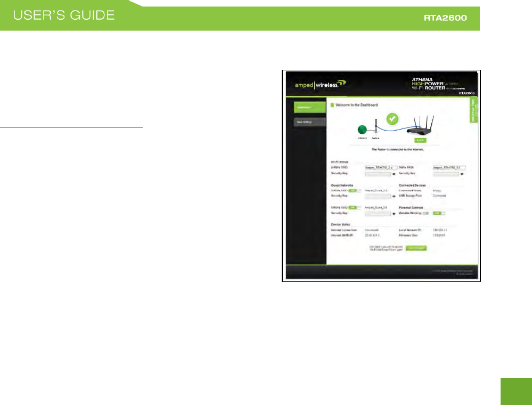Click the Connected Devices section heading

(x=412, y=185)
